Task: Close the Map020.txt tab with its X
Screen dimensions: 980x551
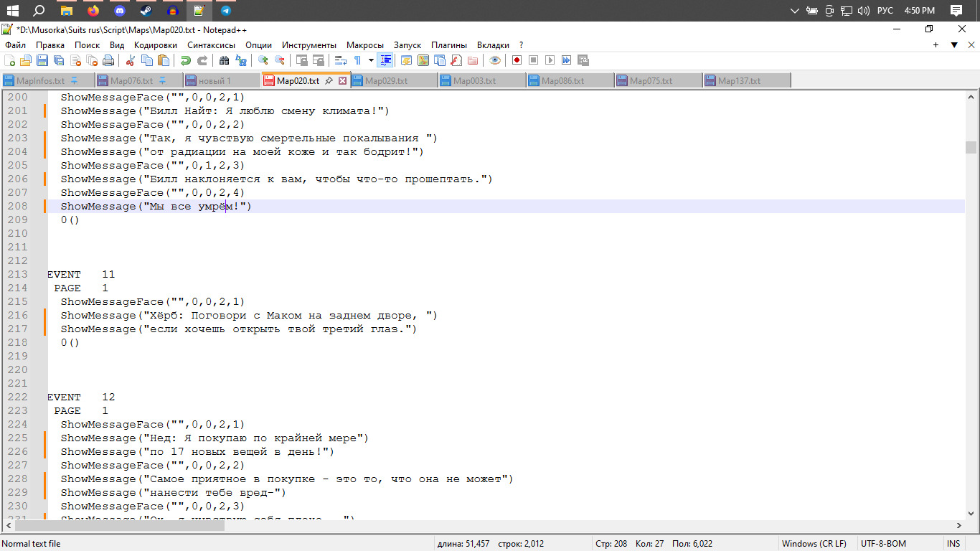Action: click(x=342, y=81)
